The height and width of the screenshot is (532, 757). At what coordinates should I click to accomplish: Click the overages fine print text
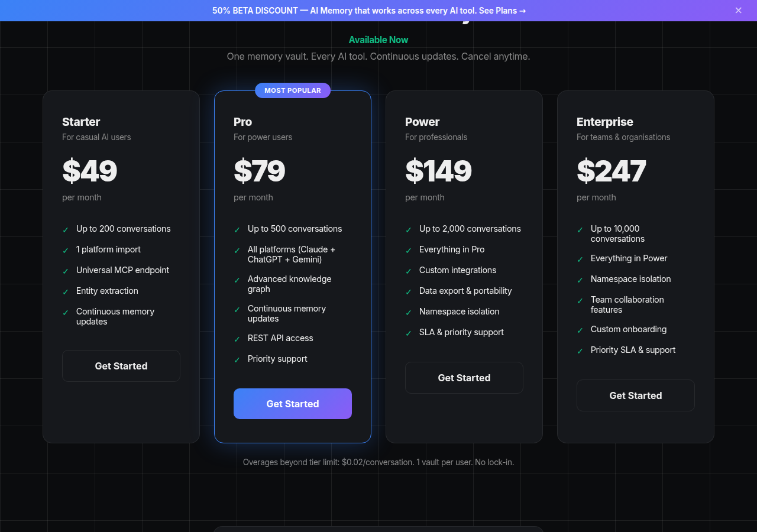[378, 462]
